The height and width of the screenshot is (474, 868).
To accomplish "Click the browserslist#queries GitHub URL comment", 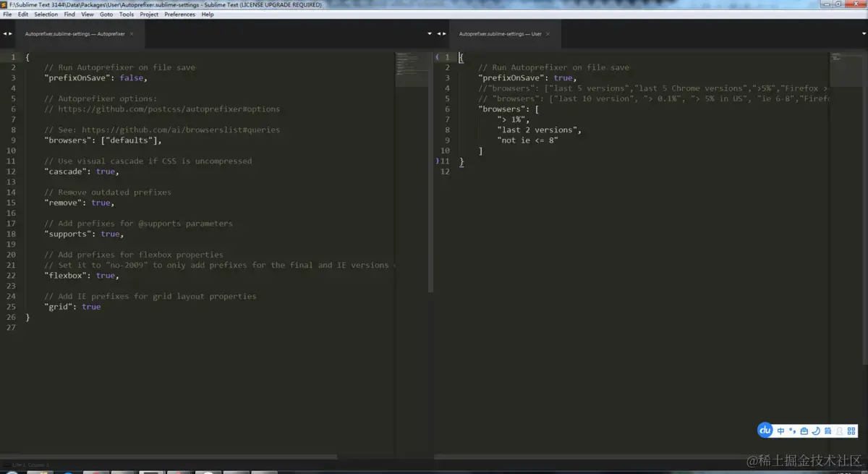I will coord(162,130).
